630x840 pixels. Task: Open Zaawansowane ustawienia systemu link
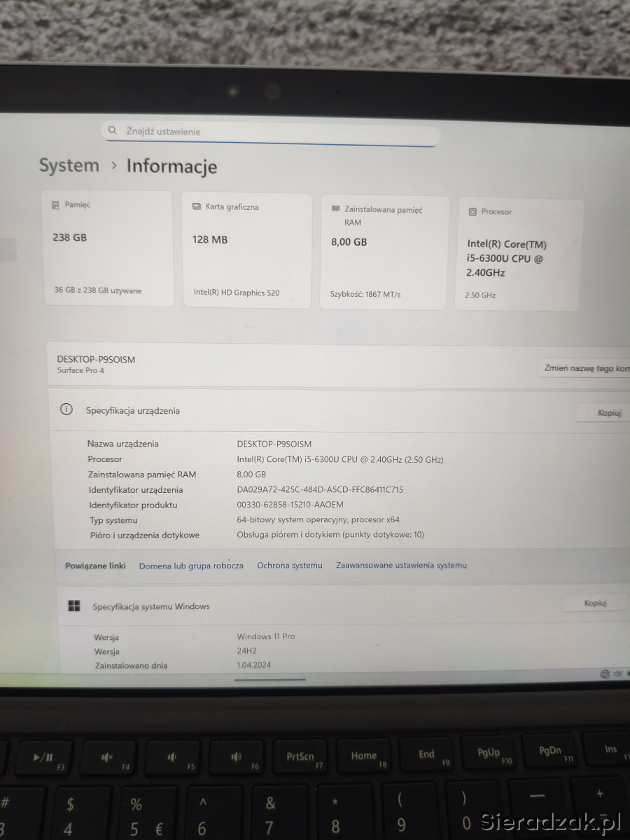pos(401,566)
